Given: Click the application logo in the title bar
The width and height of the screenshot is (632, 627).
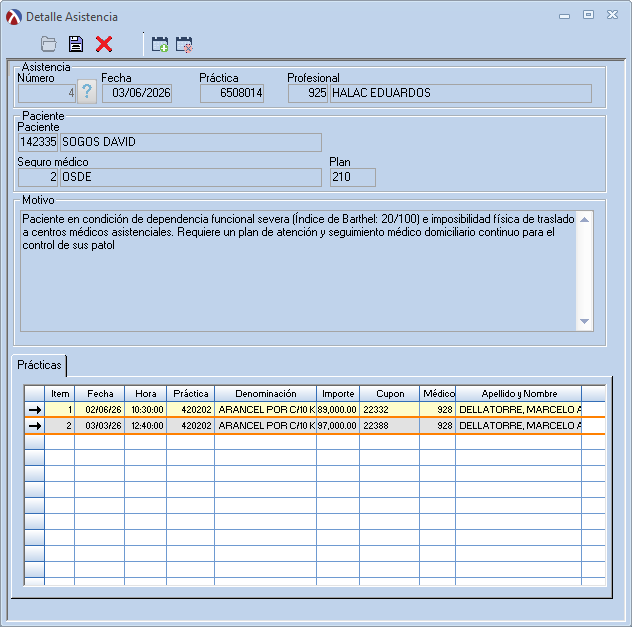Looking at the screenshot, I should [x=14, y=17].
